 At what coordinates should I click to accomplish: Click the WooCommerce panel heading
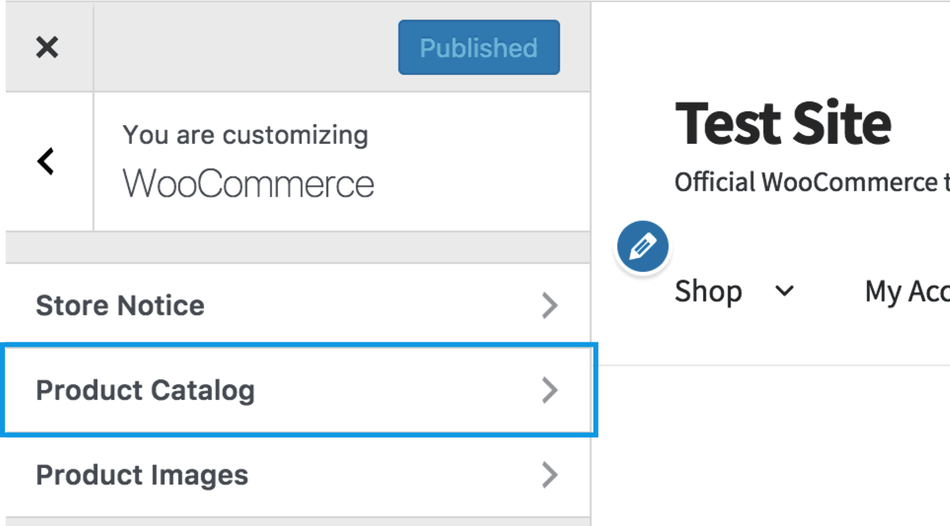point(248,184)
